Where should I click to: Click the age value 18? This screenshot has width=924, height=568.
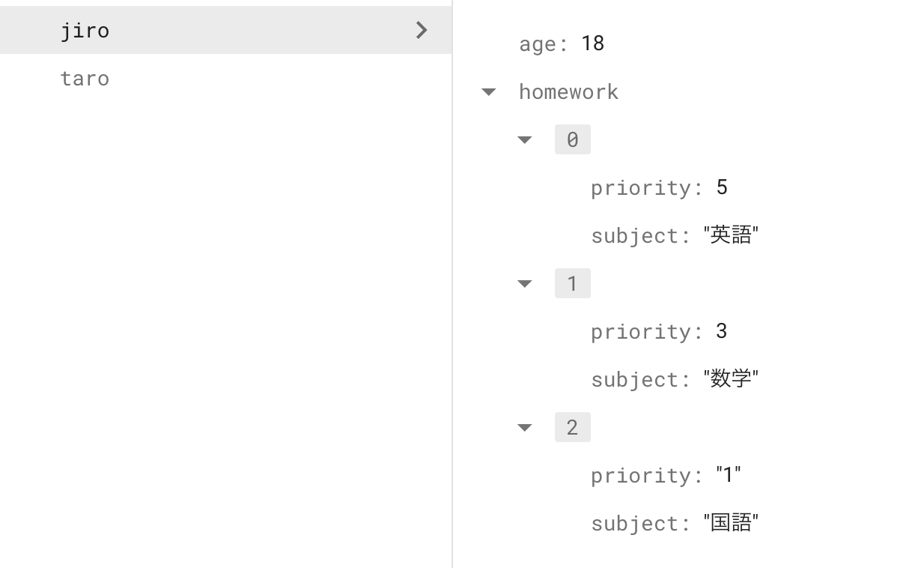(593, 43)
